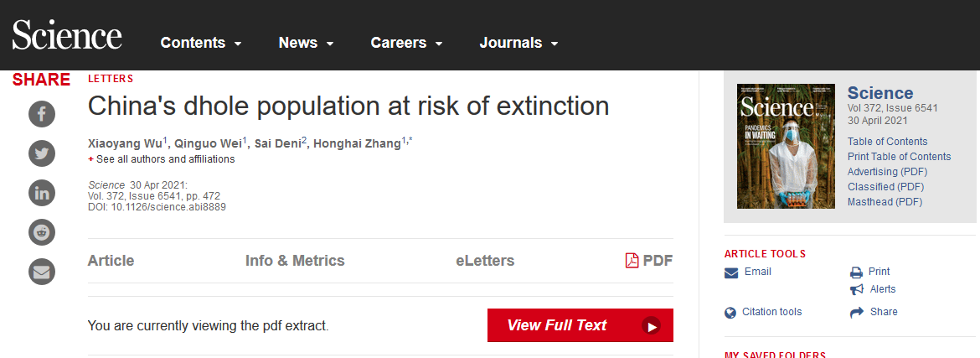Expand the Careers dropdown menu
The image size is (980, 358).
point(406,43)
